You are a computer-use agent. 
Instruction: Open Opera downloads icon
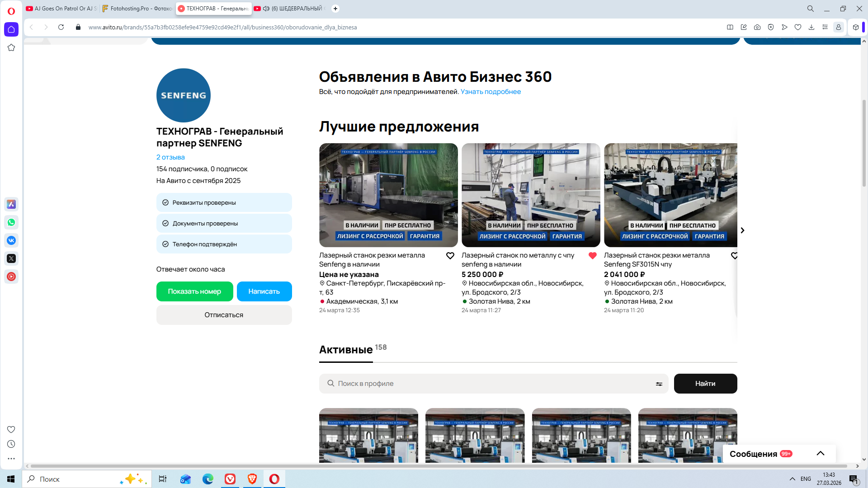coord(811,27)
